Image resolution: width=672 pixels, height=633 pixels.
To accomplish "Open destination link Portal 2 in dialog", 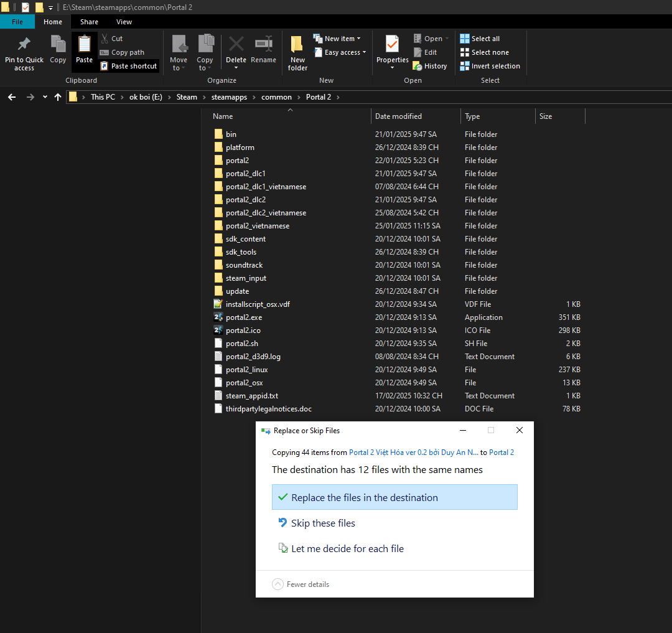I will point(502,452).
